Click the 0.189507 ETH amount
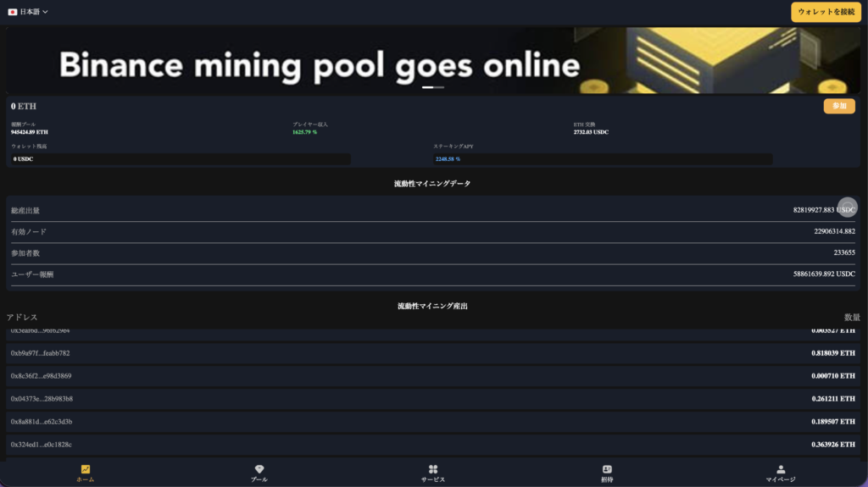Image resolution: width=868 pixels, height=487 pixels. tap(833, 422)
